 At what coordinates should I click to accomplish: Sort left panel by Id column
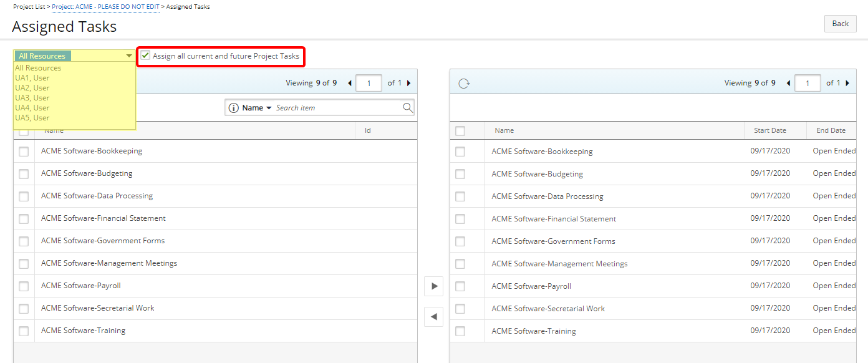click(368, 131)
